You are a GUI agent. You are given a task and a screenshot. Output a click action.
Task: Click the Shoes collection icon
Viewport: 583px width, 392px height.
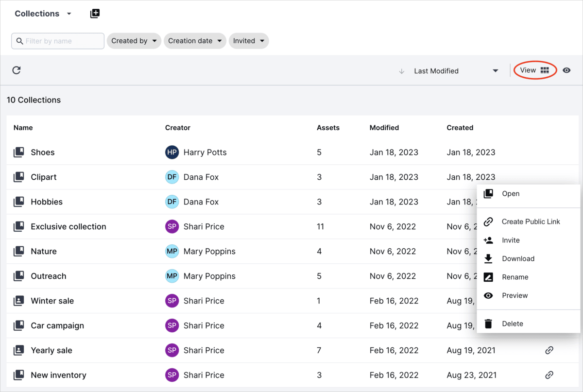click(x=18, y=152)
